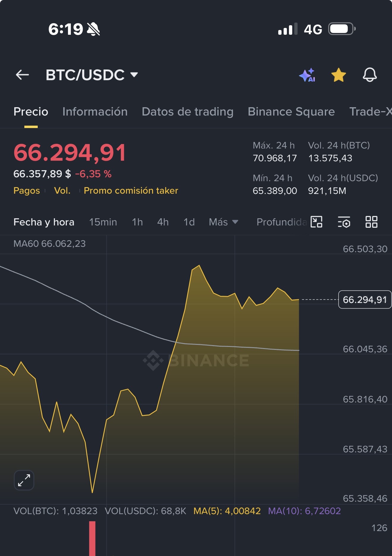Select the 1d chart interval

click(x=189, y=222)
